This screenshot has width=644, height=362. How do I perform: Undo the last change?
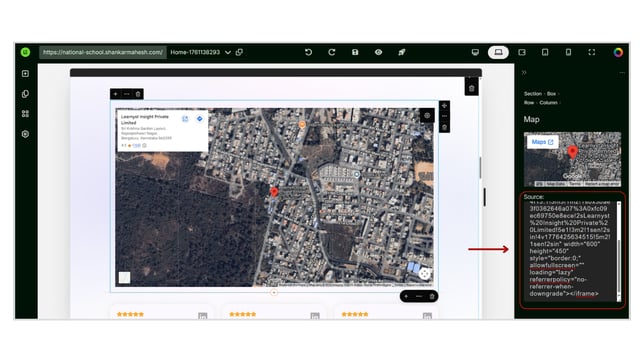(308, 52)
